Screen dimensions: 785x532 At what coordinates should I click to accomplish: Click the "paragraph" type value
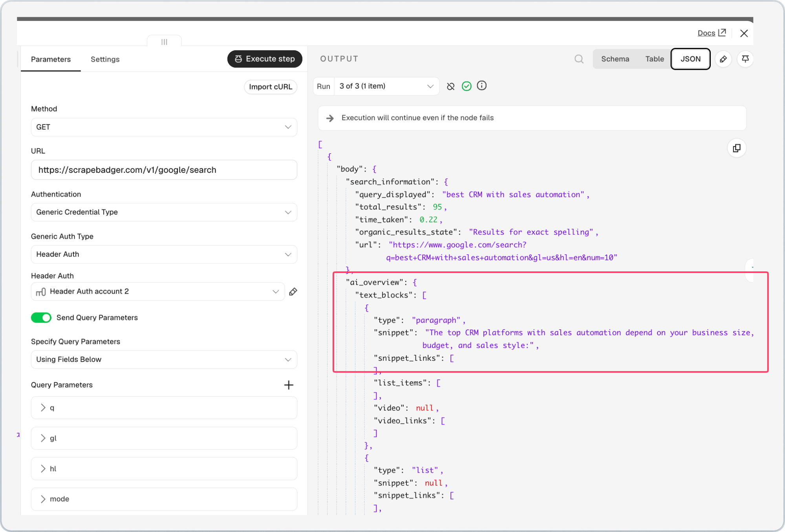(436, 320)
